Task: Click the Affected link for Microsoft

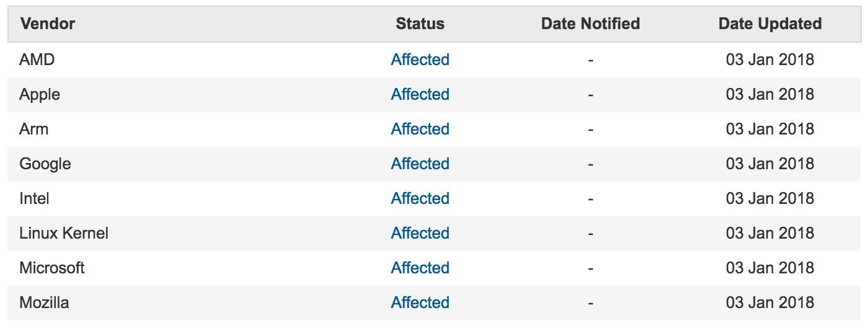Action: 420,268
